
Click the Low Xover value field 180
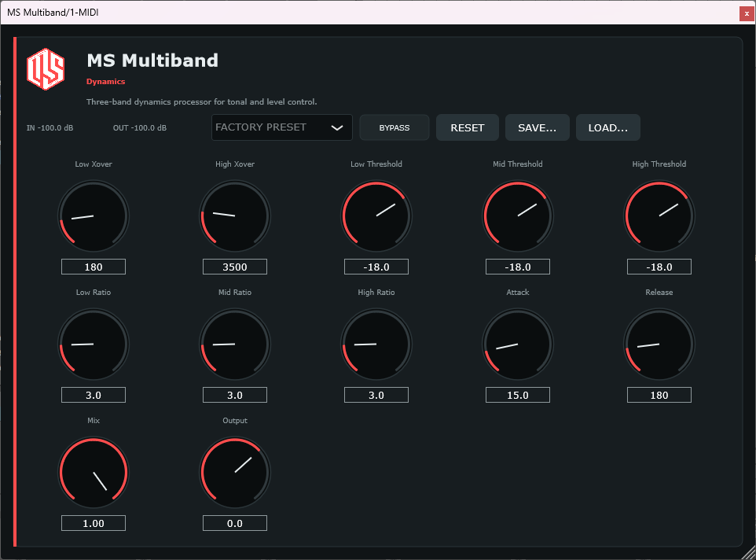[94, 267]
